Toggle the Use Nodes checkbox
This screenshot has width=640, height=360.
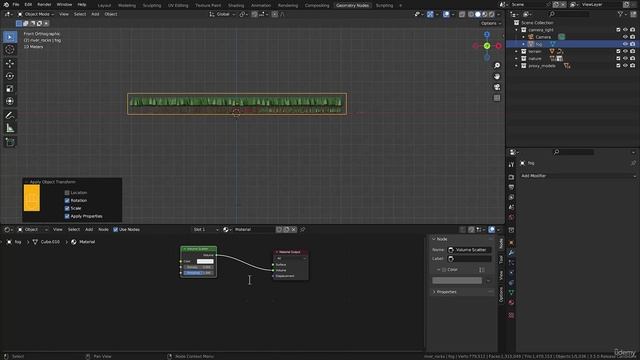[116, 229]
